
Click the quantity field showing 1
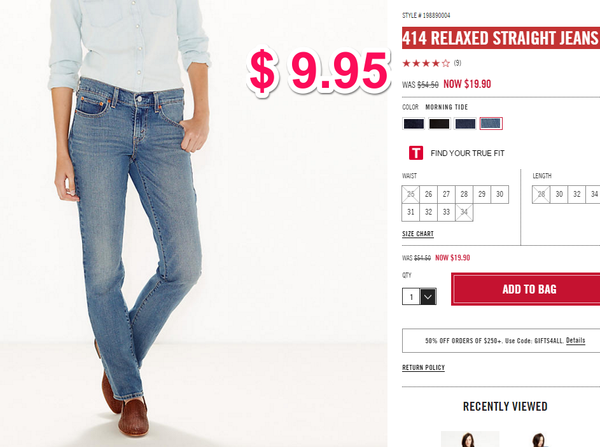[x=411, y=297]
